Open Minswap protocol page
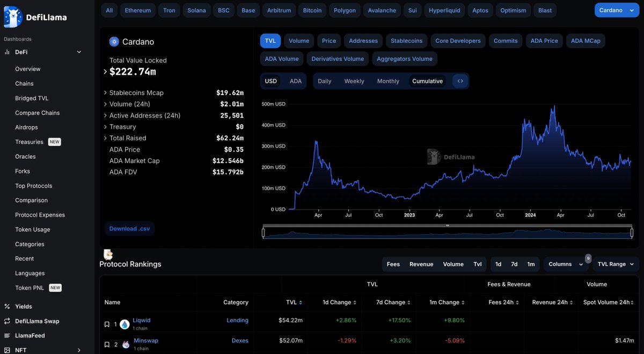644x354 pixels. click(x=145, y=341)
